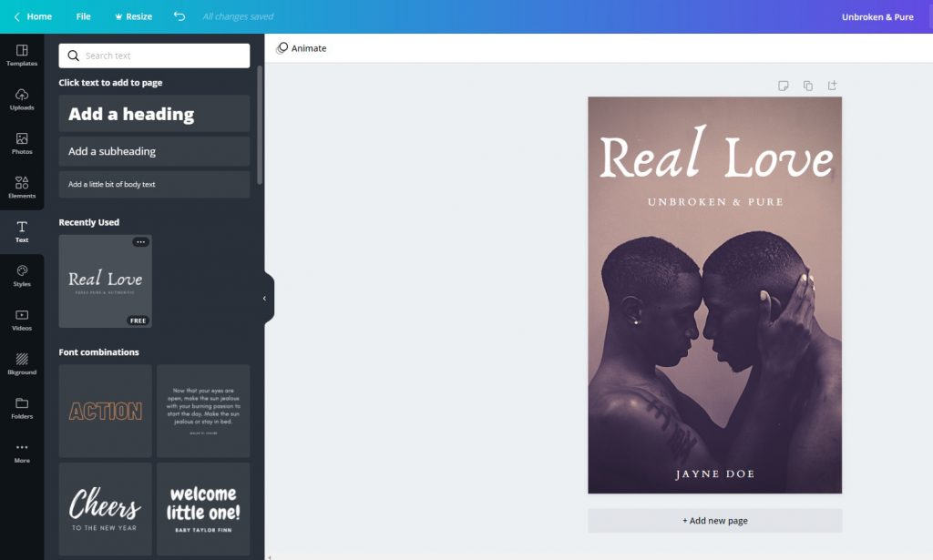Select the ACTION font combination thumbnail
The height and width of the screenshot is (560, 933).
pyautogui.click(x=106, y=411)
